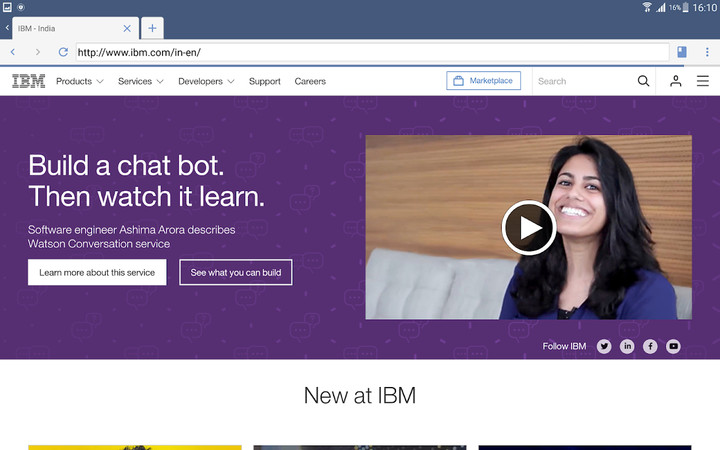Click See what you can build
Image resolution: width=720 pixels, height=450 pixels.
(236, 272)
